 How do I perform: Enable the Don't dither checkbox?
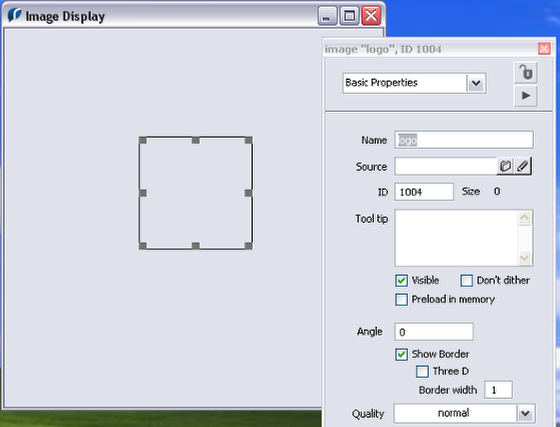coord(466,281)
